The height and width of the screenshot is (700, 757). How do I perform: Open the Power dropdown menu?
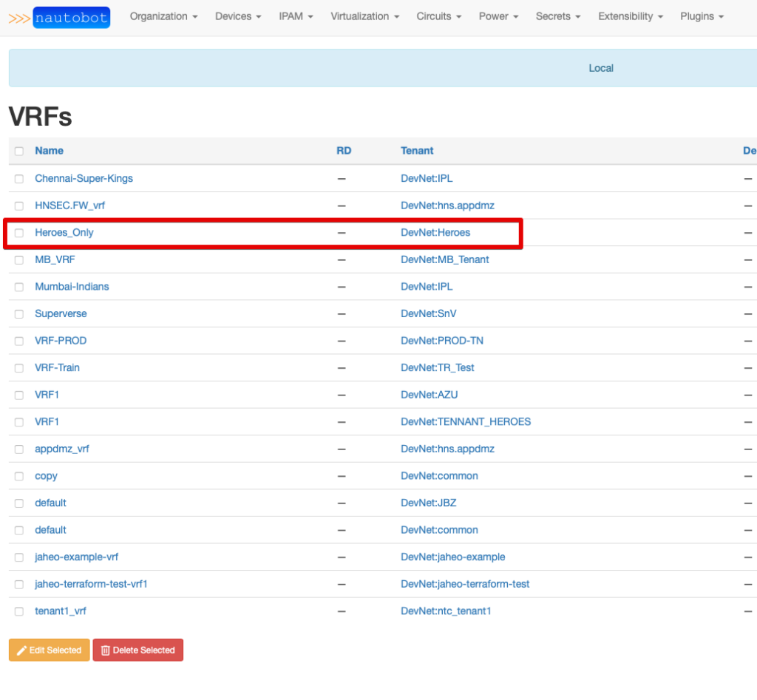[499, 16]
